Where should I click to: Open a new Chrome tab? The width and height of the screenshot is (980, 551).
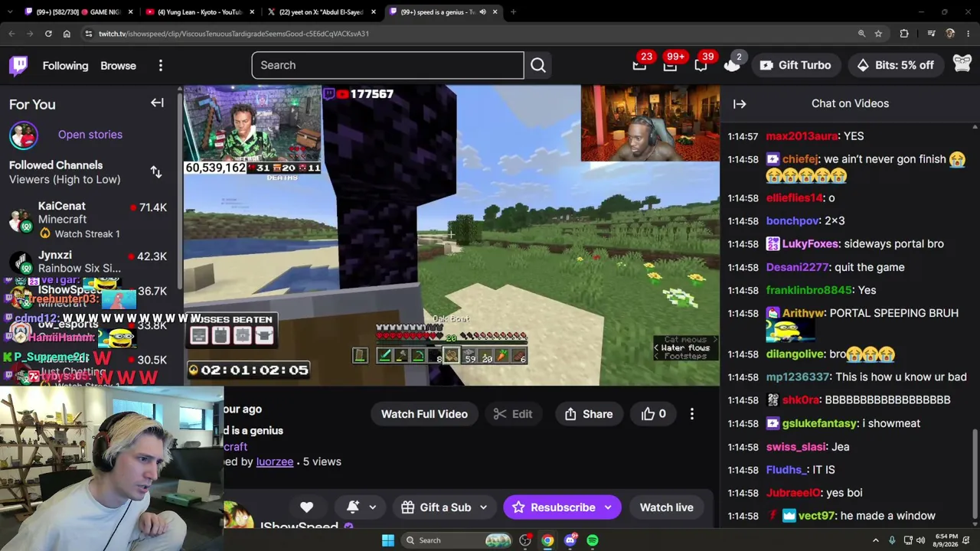513,11
